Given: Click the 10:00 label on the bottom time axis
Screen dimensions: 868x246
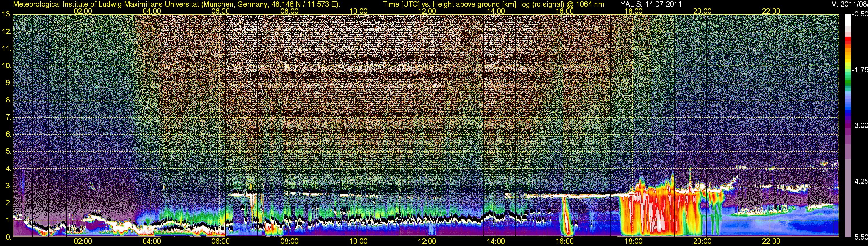Looking at the screenshot, I should [x=358, y=241].
